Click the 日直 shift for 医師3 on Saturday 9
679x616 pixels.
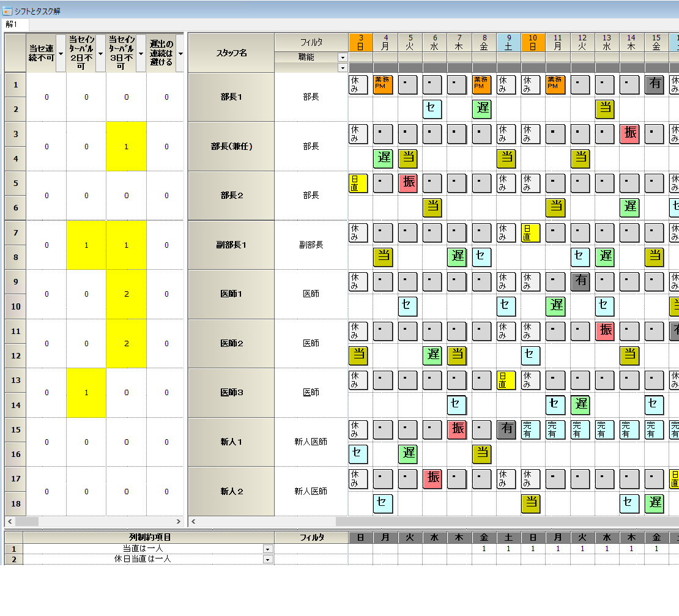pyautogui.click(x=506, y=380)
